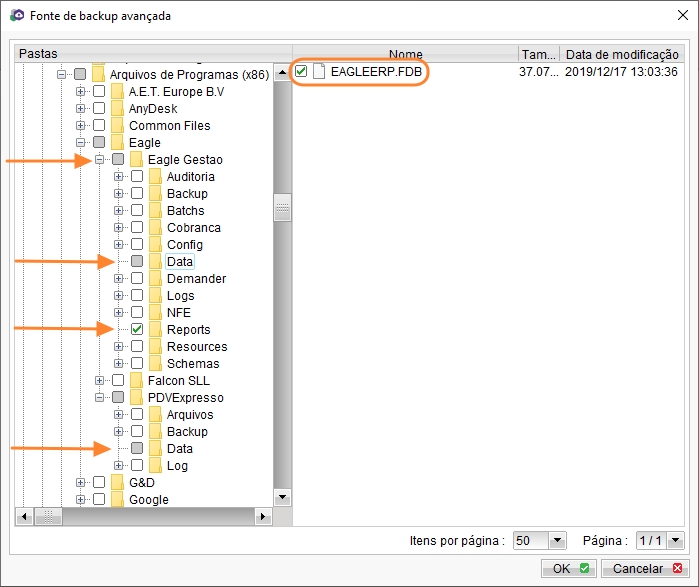This screenshot has height=587, width=699.
Task: Click the Config folder icon
Action: pyautogui.click(x=155, y=244)
